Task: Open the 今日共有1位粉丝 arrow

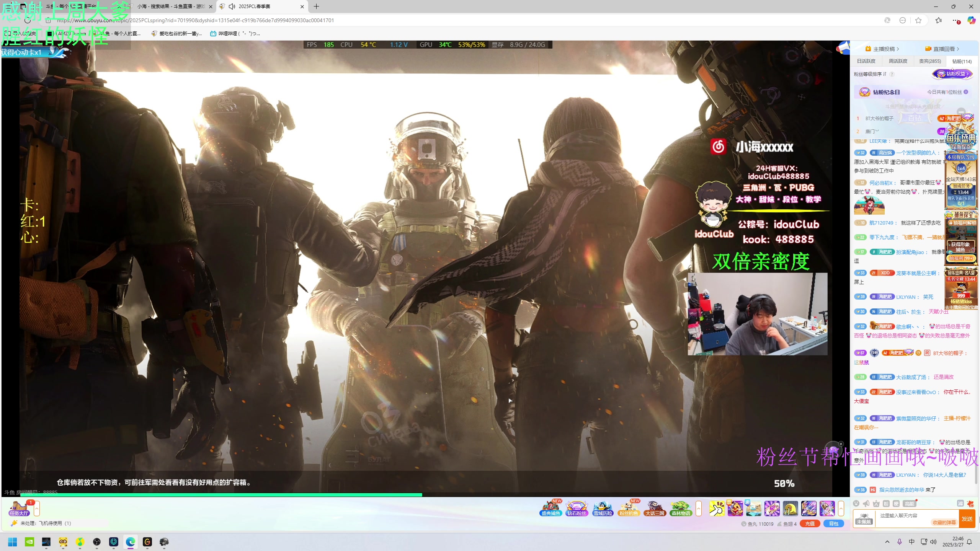Action: click(966, 92)
